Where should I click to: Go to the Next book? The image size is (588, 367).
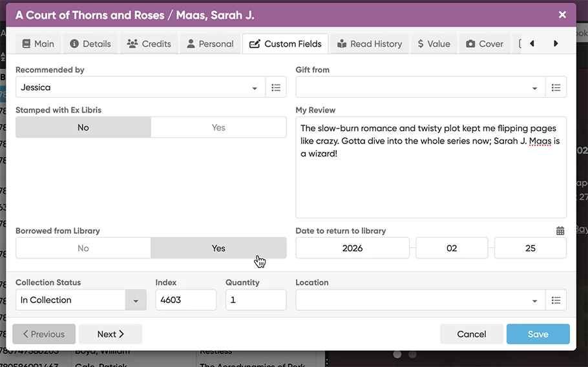coord(110,334)
